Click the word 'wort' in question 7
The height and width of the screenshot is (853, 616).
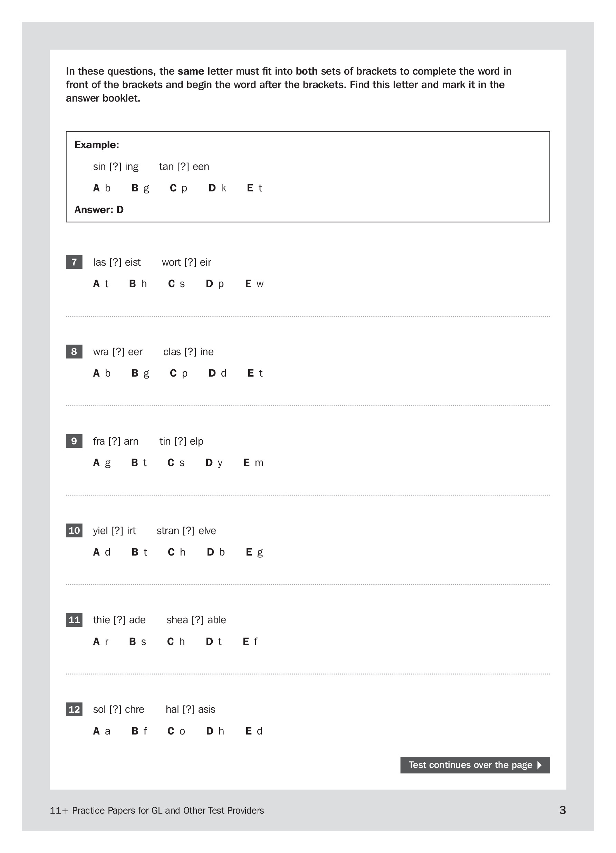(x=171, y=262)
